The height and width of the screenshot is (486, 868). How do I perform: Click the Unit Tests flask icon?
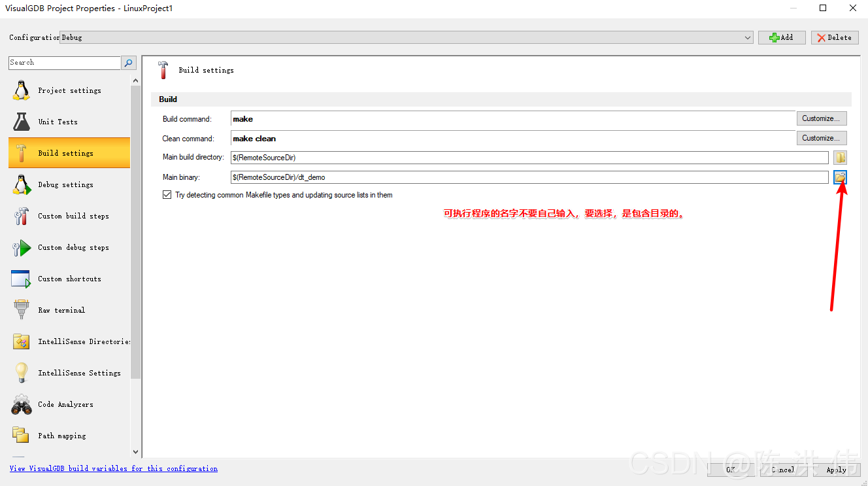(21, 122)
